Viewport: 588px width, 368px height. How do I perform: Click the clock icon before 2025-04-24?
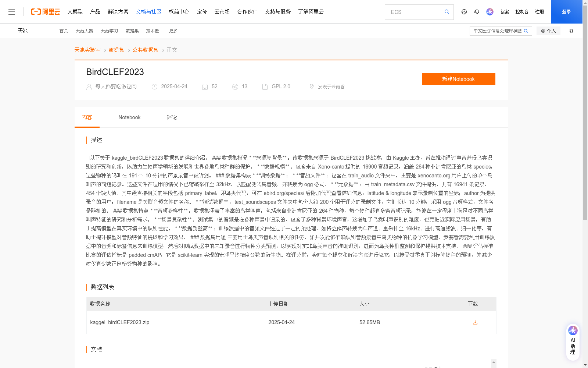click(154, 87)
